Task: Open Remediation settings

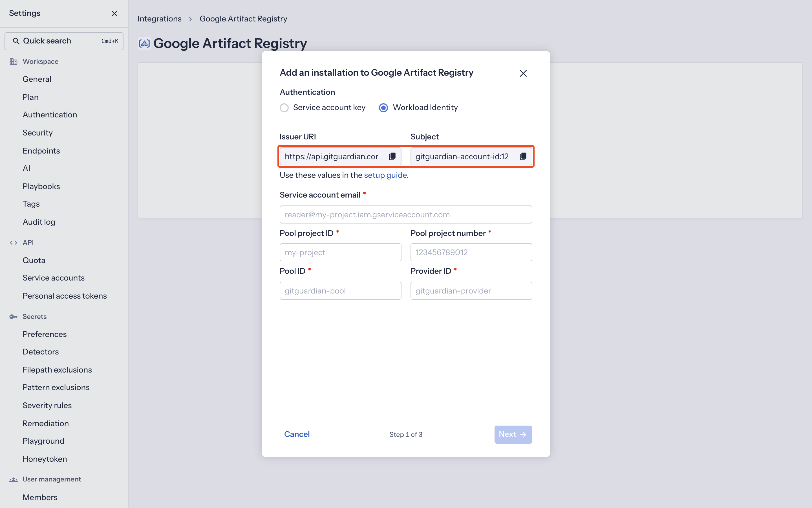Action: [x=46, y=424]
